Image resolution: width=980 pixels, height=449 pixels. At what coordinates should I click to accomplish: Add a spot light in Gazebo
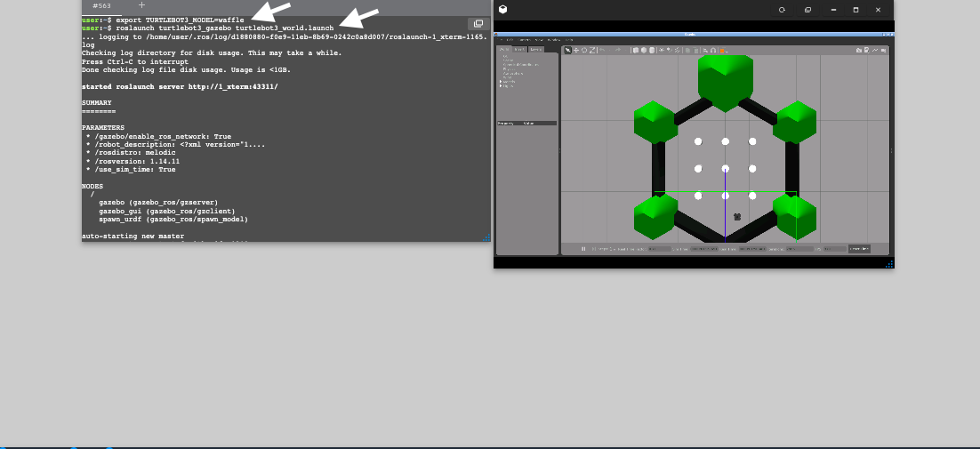coord(669,51)
